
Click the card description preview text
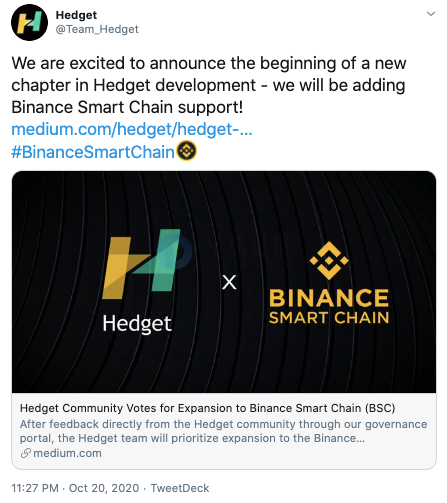pyautogui.click(x=223, y=431)
